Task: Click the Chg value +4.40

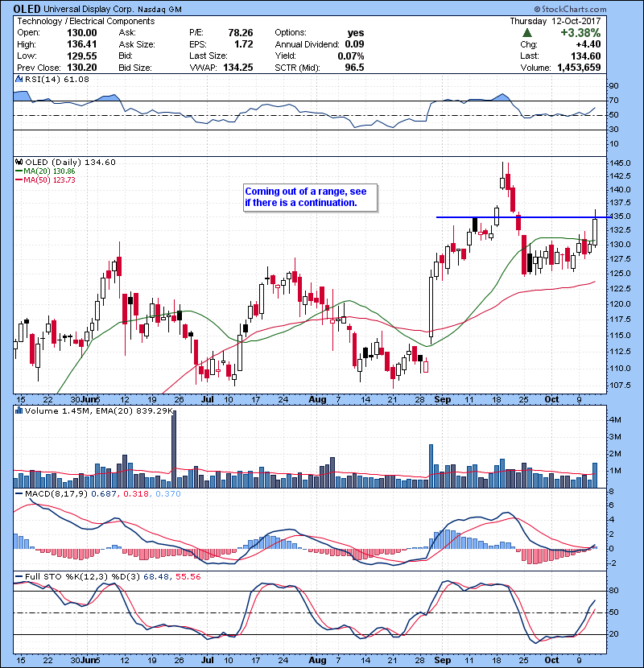Action: (588, 44)
